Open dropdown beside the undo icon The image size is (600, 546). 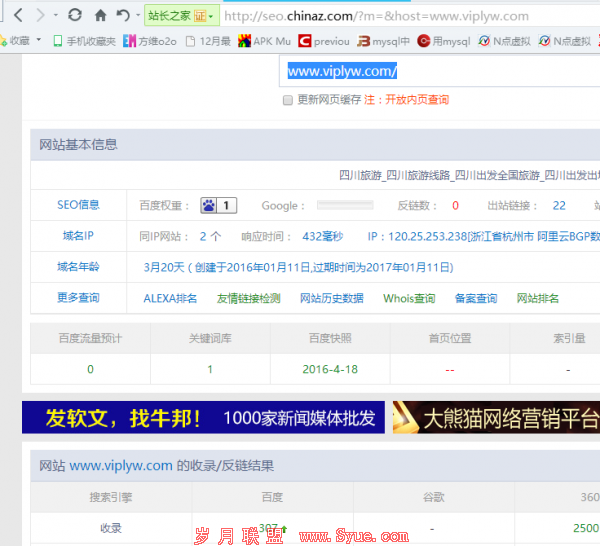pos(138,15)
